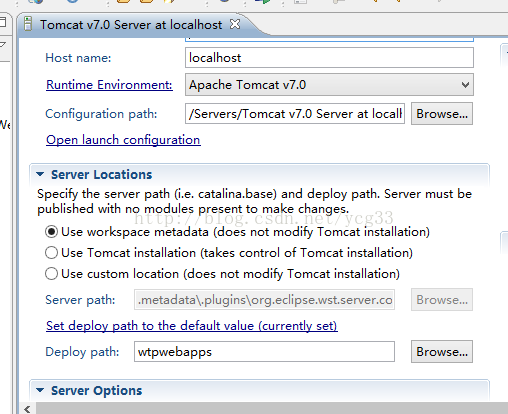
Task: Select the Tomcat v7.0 Server at localhost tab
Action: pyautogui.click(x=131, y=25)
